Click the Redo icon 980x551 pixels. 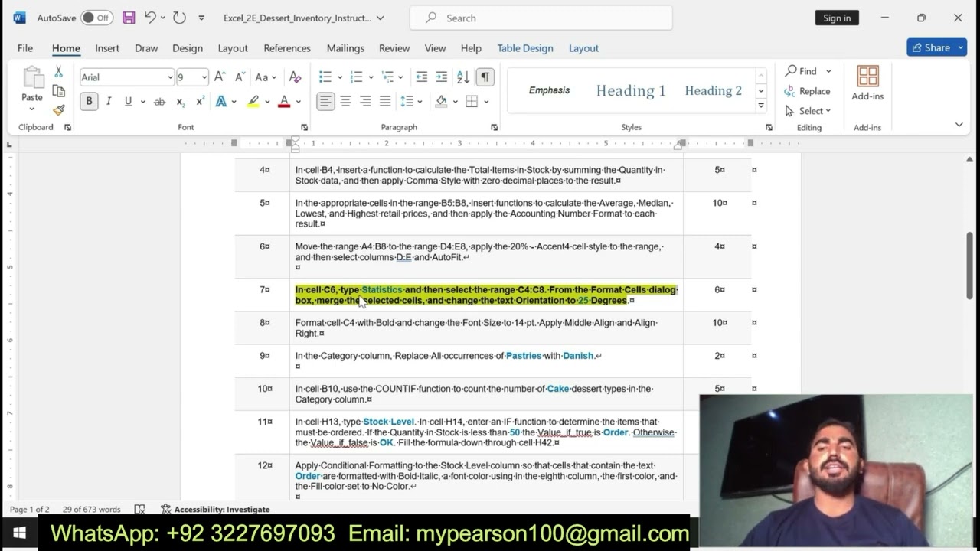[x=179, y=18]
